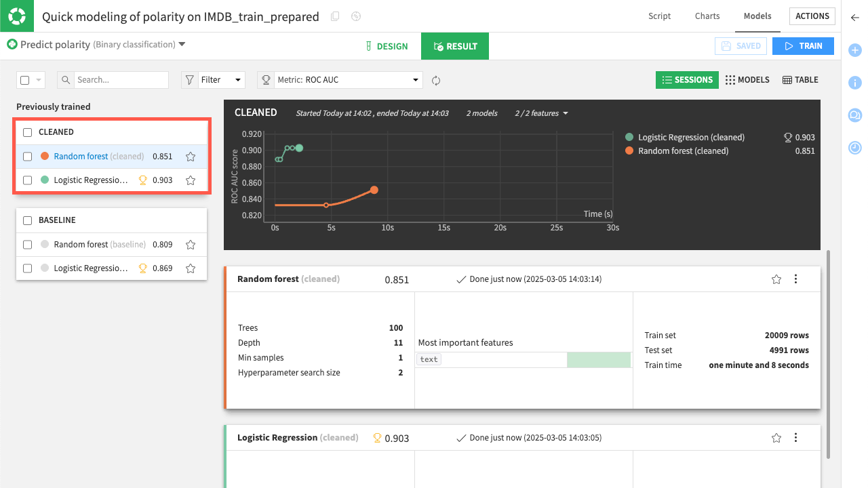This screenshot has width=868, height=488.
Task: Check the BASELINE session checkbox
Action: coord(28,220)
